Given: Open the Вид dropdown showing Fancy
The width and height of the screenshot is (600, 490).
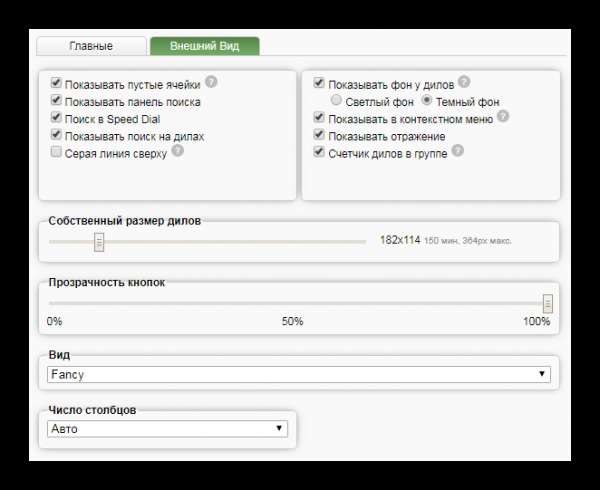Looking at the screenshot, I should click(299, 374).
